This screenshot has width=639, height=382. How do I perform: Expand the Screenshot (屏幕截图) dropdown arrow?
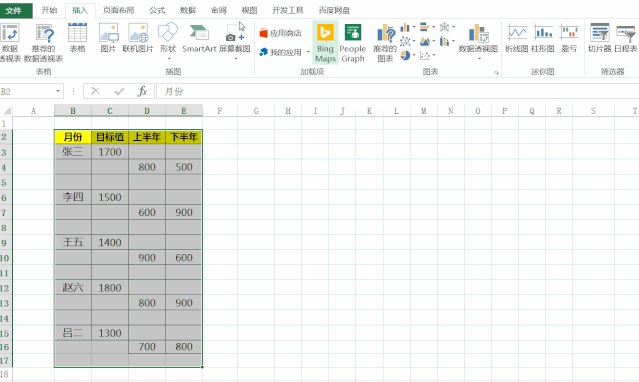[235, 59]
